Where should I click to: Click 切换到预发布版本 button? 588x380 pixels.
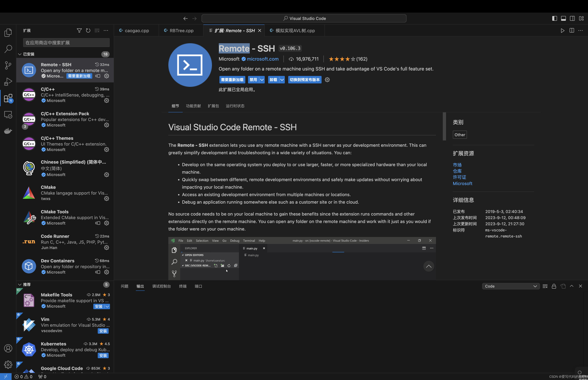(305, 80)
